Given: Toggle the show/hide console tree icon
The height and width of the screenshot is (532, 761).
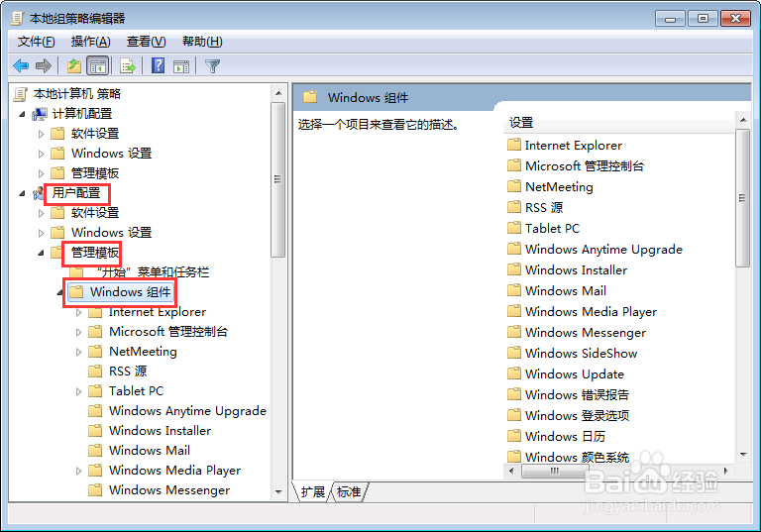Looking at the screenshot, I should click(x=97, y=65).
